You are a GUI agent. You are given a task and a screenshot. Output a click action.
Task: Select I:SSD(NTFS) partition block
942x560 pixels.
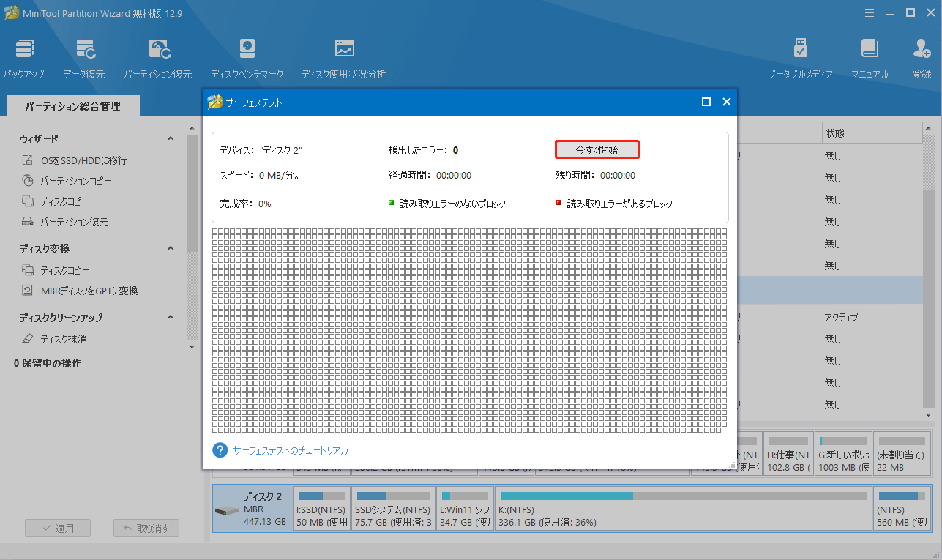[321, 509]
